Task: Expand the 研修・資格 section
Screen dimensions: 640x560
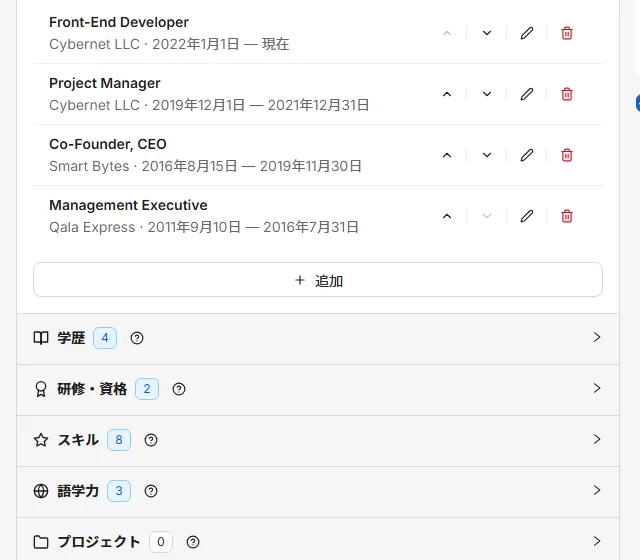Action: (318, 389)
